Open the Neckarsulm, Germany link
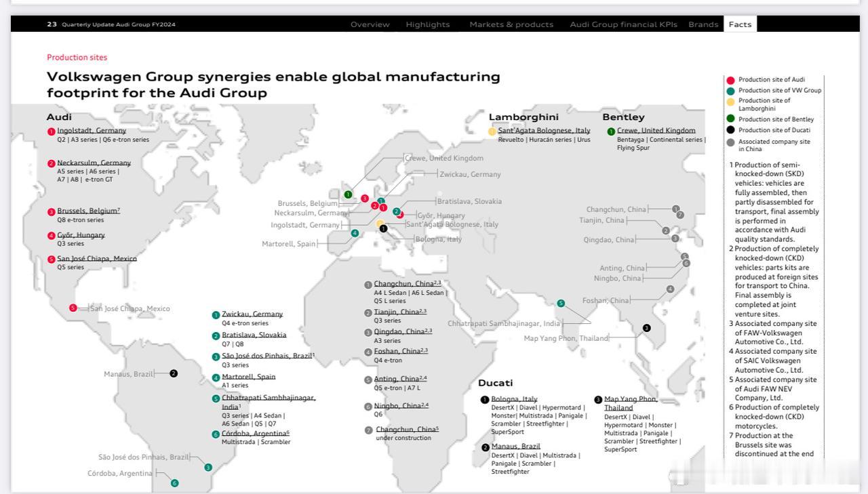This screenshot has width=868, height=494. pos(94,163)
